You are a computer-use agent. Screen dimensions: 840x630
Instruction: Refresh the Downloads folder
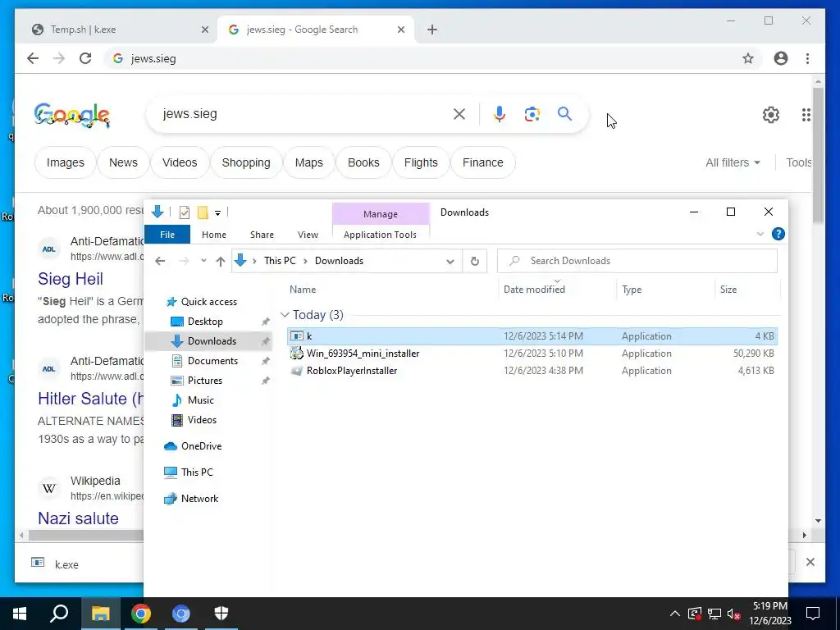[x=475, y=261]
